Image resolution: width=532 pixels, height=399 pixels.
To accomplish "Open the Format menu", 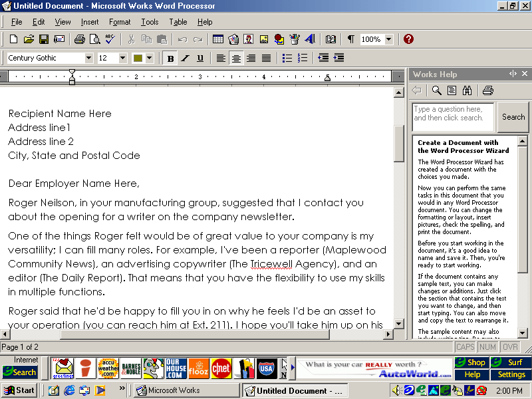I will click(x=120, y=22).
